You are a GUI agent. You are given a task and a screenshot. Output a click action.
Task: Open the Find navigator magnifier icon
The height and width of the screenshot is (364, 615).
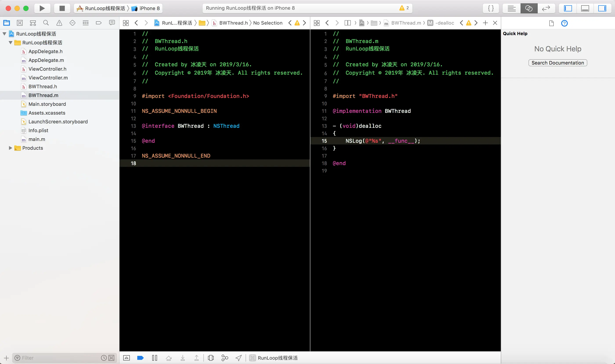point(46,23)
